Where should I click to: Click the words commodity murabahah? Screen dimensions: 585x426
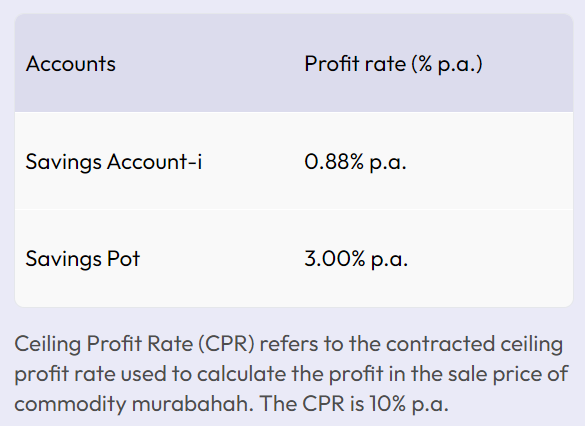pos(134,404)
